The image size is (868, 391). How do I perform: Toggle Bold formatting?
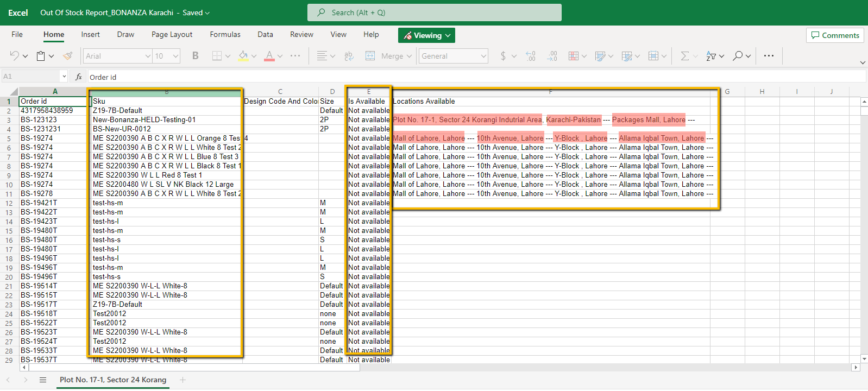pos(196,56)
